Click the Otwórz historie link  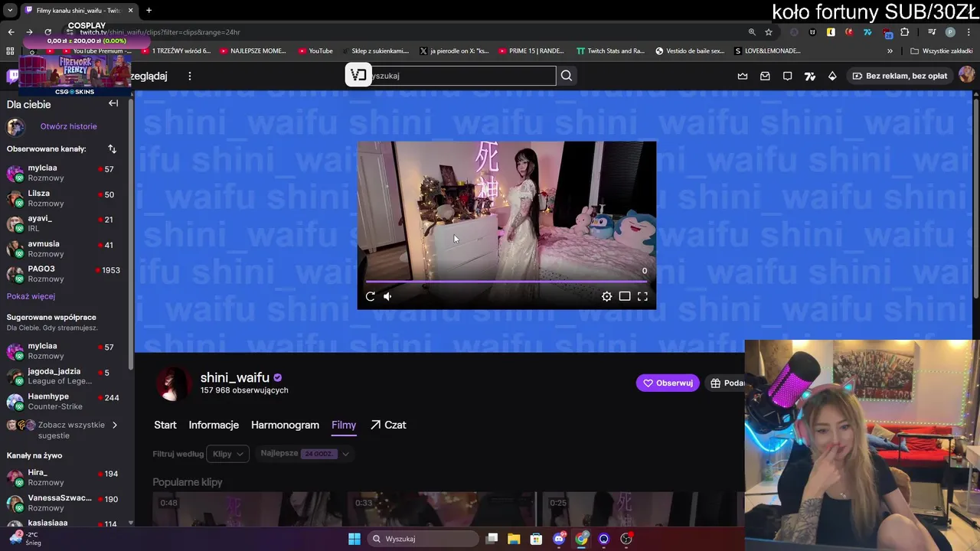[x=69, y=126]
